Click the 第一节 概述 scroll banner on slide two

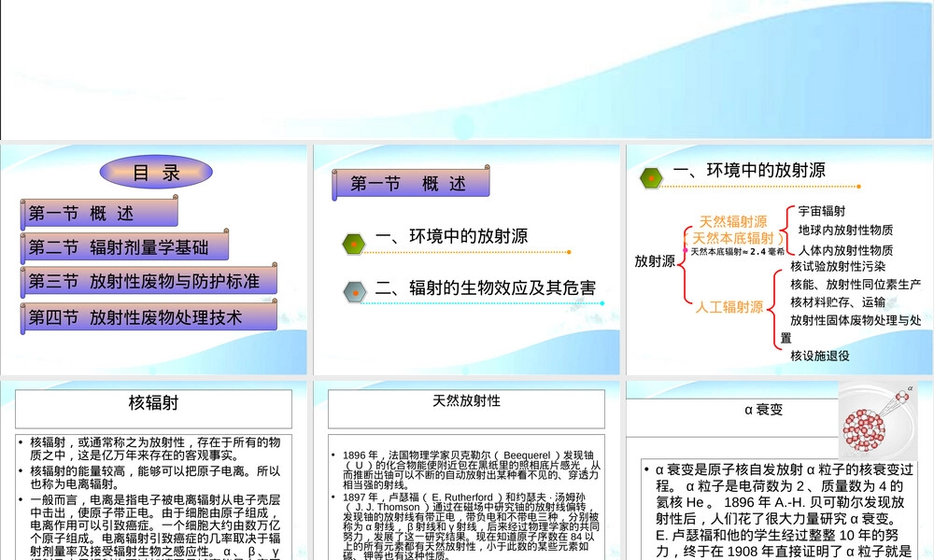[x=411, y=183]
